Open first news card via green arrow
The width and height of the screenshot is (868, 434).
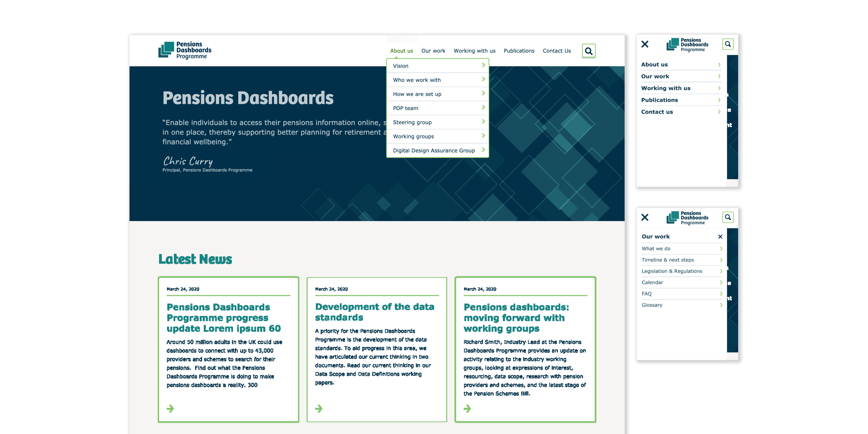pos(170,408)
